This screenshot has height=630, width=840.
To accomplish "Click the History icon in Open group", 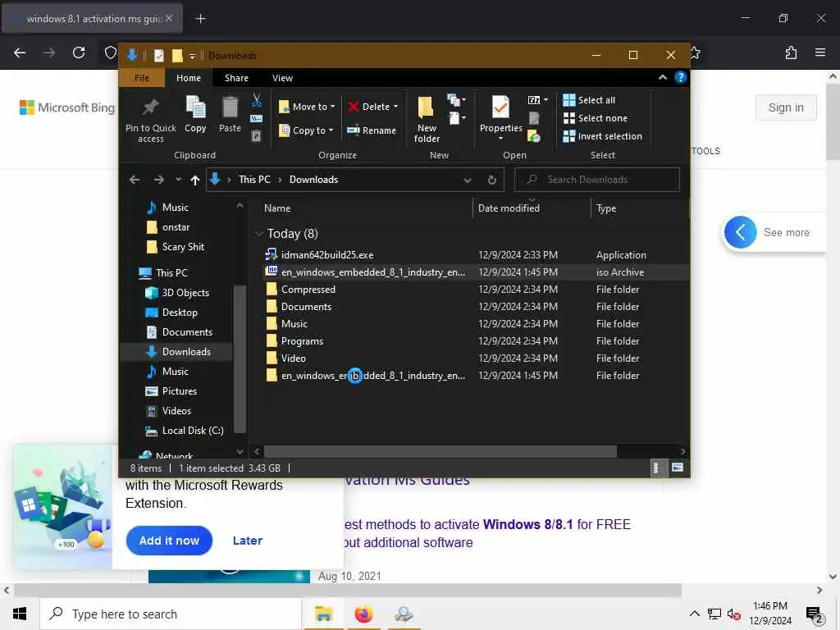I will pos(533,136).
